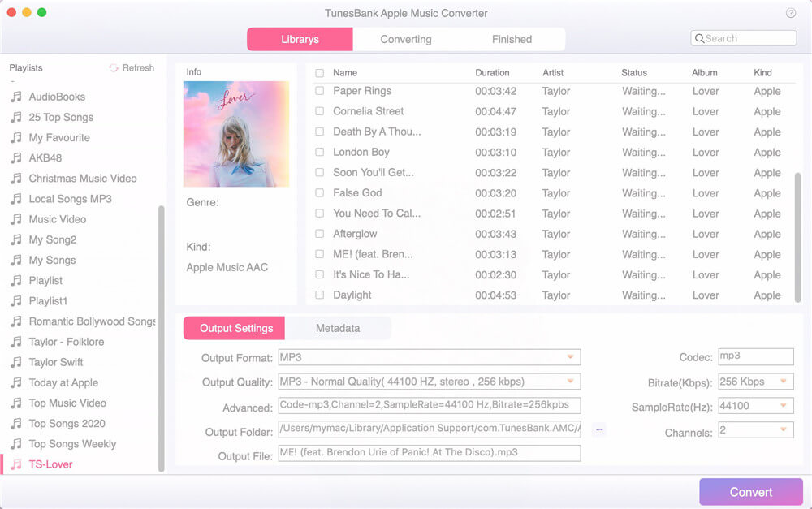Image resolution: width=812 pixels, height=509 pixels.
Task: Click the Search input field
Action: [743, 38]
